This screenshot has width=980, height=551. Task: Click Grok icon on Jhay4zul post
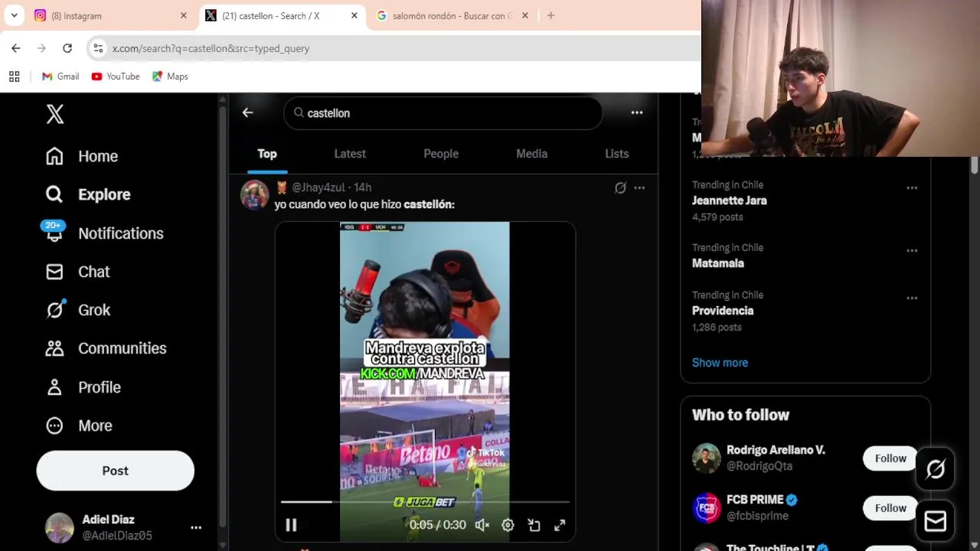(x=620, y=187)
